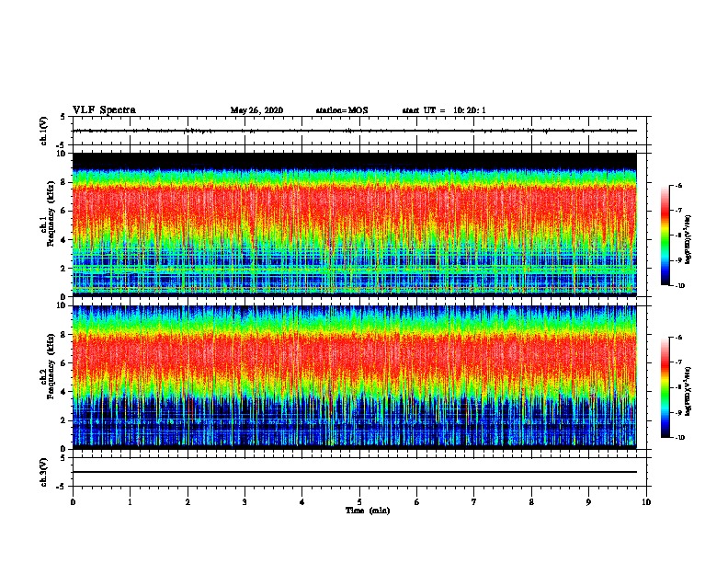The height and width of the screenshot is (563, 728).
Task: Click ch.1 frequency tick label "8"
Action: (x=63, y=182)
